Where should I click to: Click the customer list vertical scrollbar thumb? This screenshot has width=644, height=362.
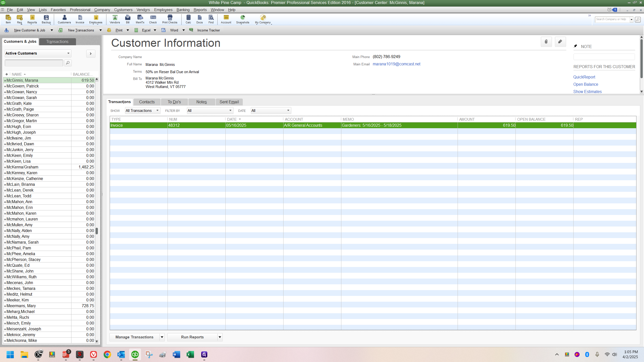[x=97, y=231]
